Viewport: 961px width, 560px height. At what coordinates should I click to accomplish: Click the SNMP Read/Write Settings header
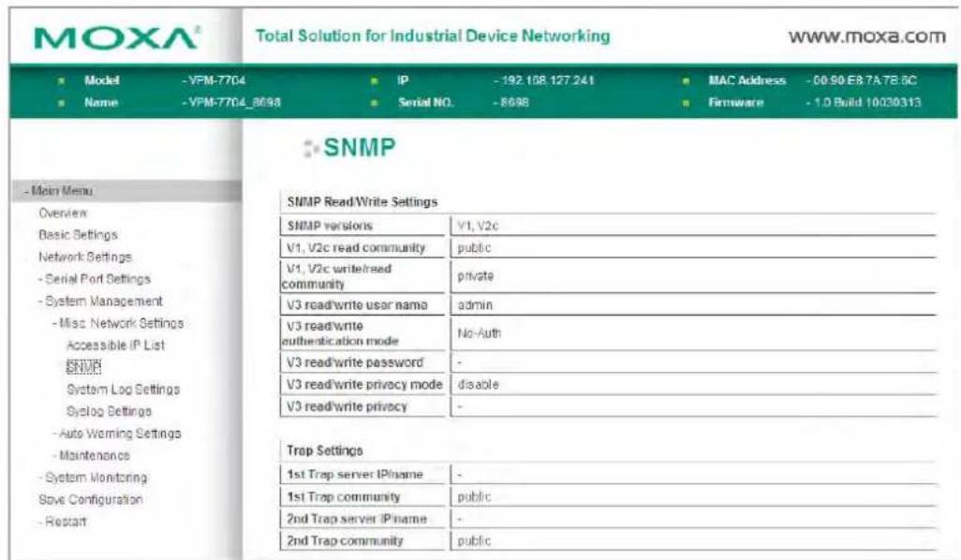362,201
